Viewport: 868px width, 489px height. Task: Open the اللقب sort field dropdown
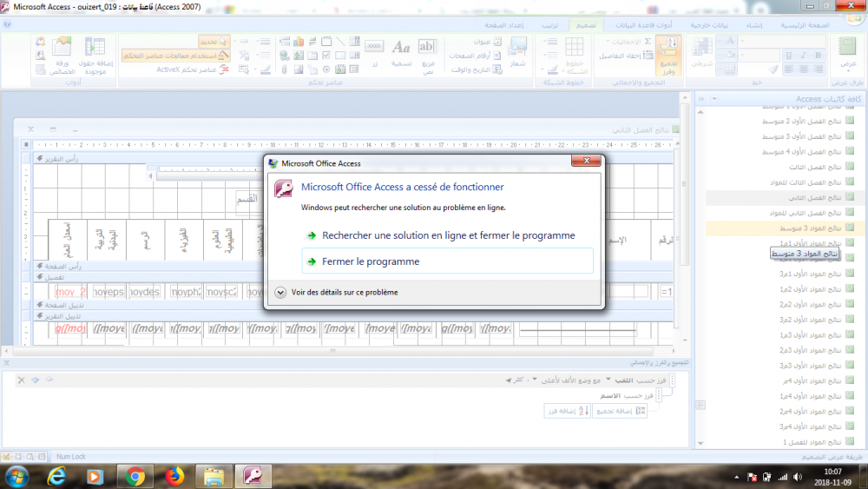608,380
